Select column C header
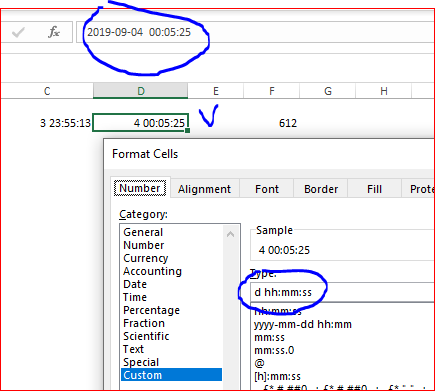This screenshot has height=391, width=435. tap(47, 91)
